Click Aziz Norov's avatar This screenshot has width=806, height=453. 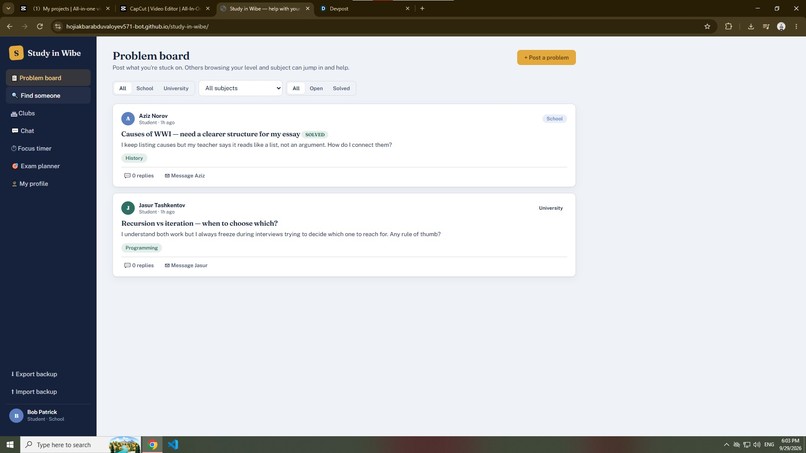[128, 119]
